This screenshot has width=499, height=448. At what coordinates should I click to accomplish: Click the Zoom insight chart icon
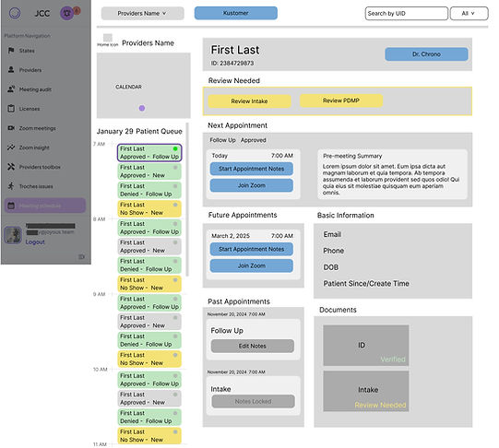coord(11,147)
